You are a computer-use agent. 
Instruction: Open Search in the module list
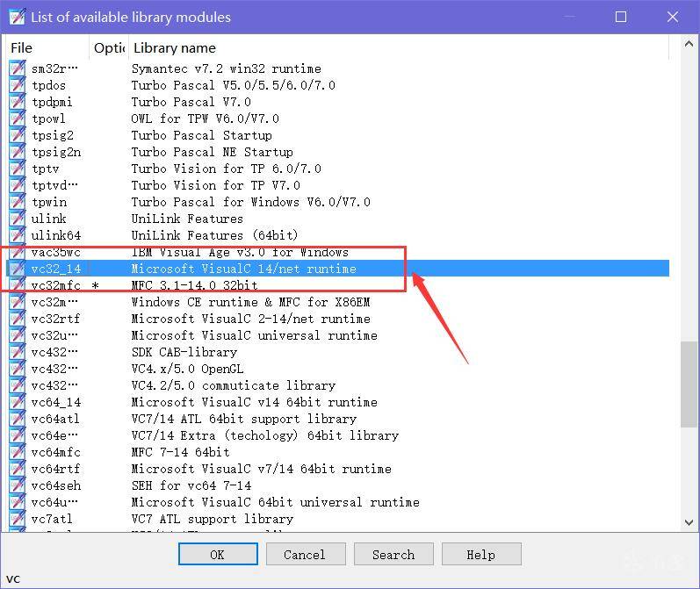pos(393,554)
